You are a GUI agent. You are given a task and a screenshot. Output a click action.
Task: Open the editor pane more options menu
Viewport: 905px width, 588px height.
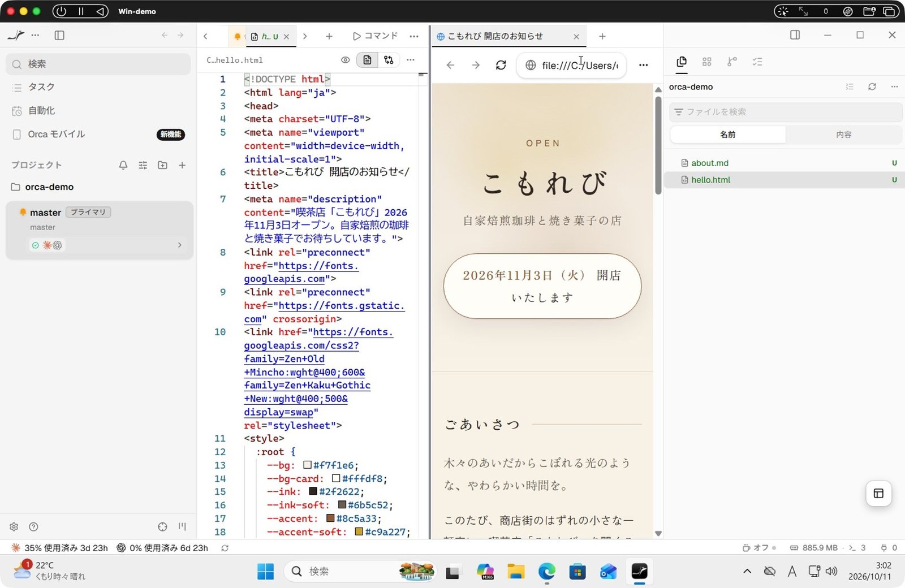(x=414, y=36)
